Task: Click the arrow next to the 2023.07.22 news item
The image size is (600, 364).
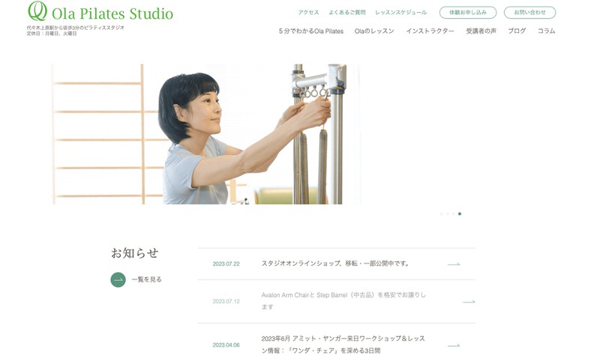Action: 454,264
